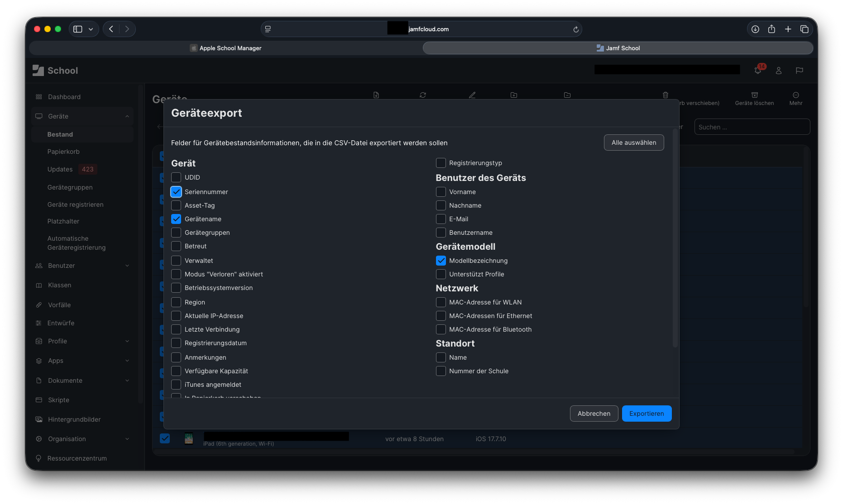Open Dashboard in the sidebar
Viewport: 843px width, 504px height.
pyautogui.click(x=64, y=97)
